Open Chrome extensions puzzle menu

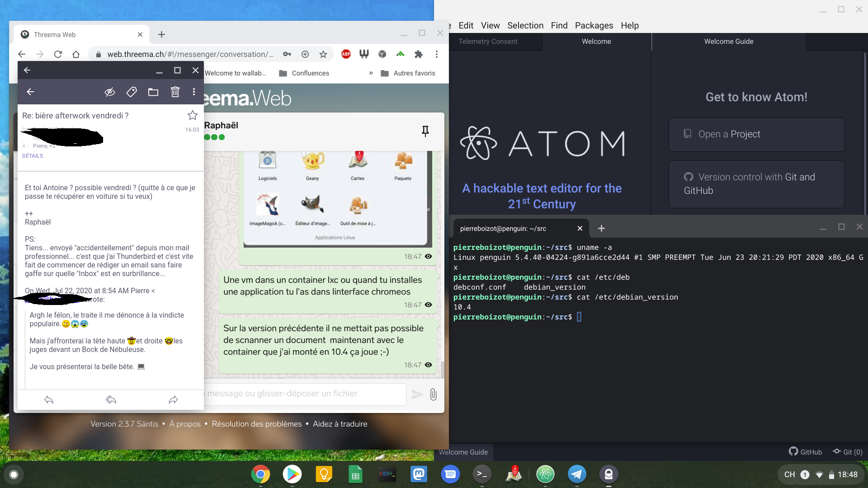coord(419,54)
